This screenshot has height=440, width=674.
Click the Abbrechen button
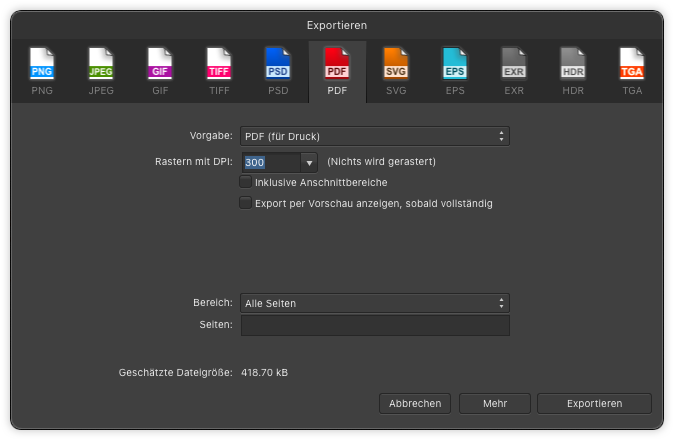415,403
